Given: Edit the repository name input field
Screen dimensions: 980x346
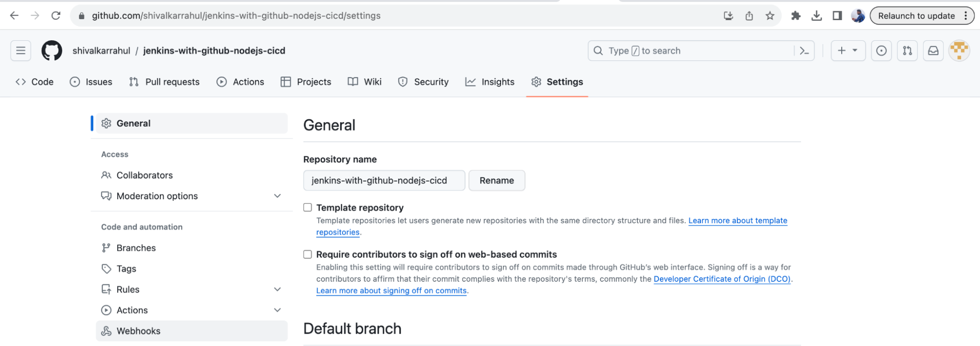Looking at the screenshot, I should coord(384,180).
